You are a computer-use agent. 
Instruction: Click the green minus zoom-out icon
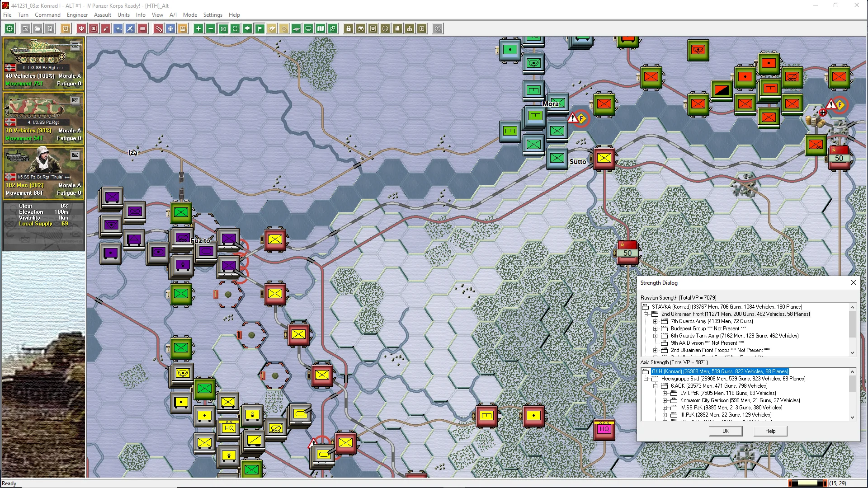point(211,28)
